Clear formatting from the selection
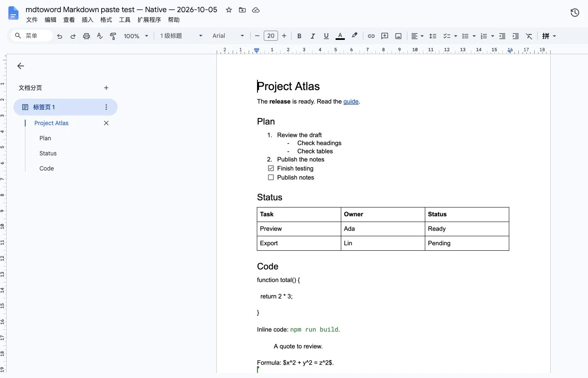The height and width of the screenshot is (378, 588). [529, 36]
